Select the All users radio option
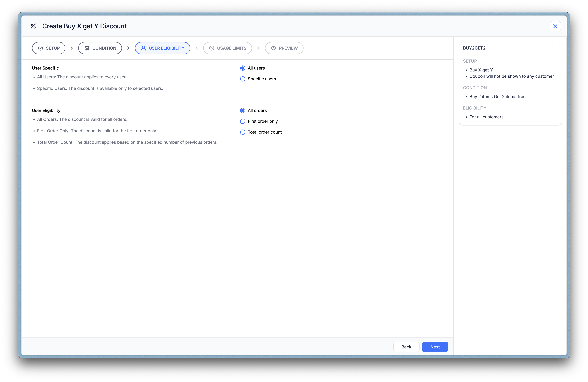Image resolution: width=588 pixels, height=382 pixels. click(243, 68)
